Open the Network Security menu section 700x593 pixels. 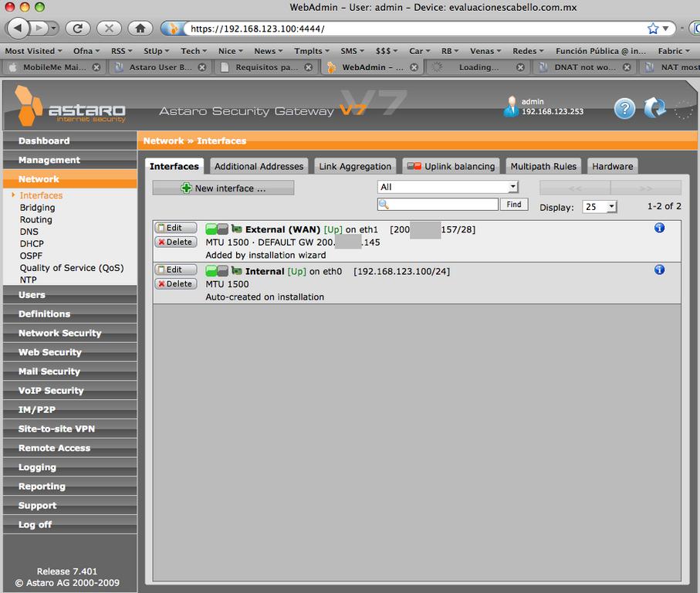70,333
